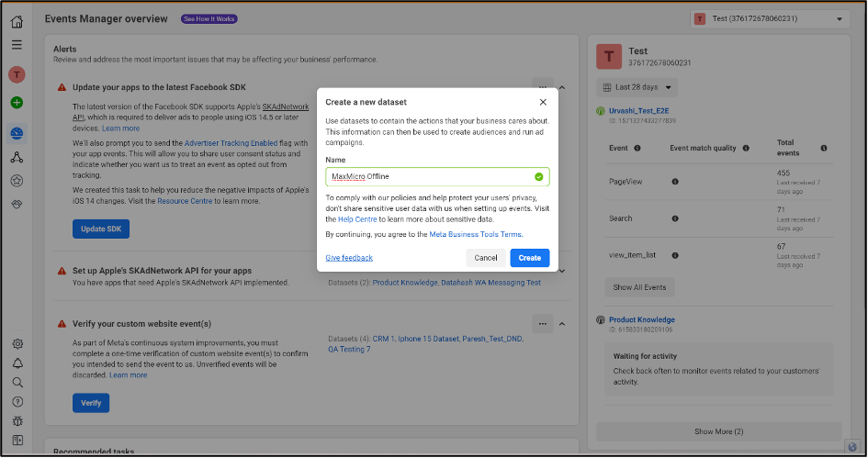
Task: Open the Urvashi_Test_E2E dataset link
Action: [638, 111]
